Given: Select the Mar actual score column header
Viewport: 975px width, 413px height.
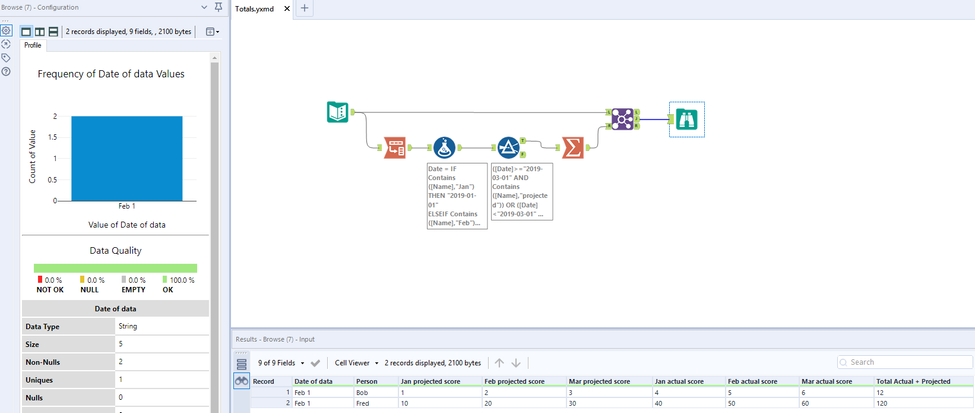Looking at the screenshot, I should coord(836,381).
